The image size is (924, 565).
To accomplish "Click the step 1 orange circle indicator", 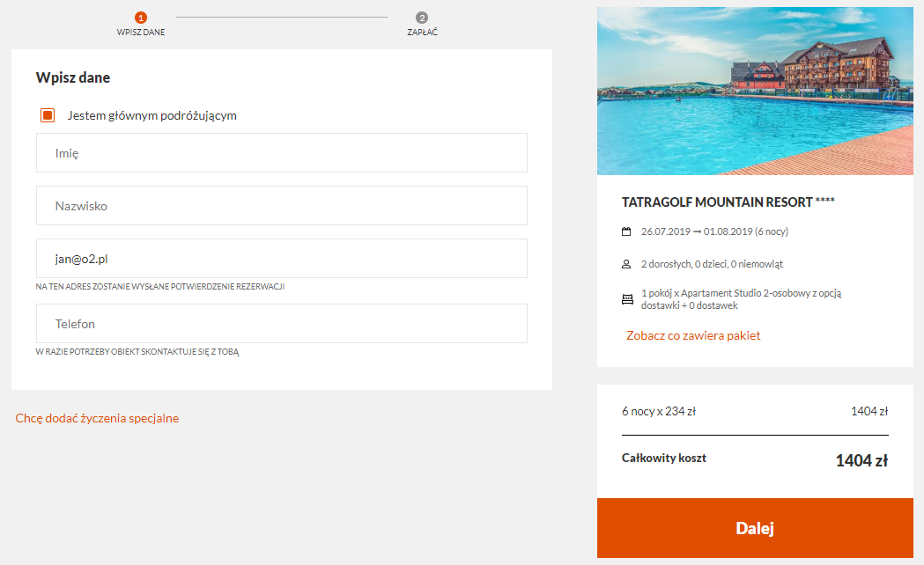I will 141,18.
